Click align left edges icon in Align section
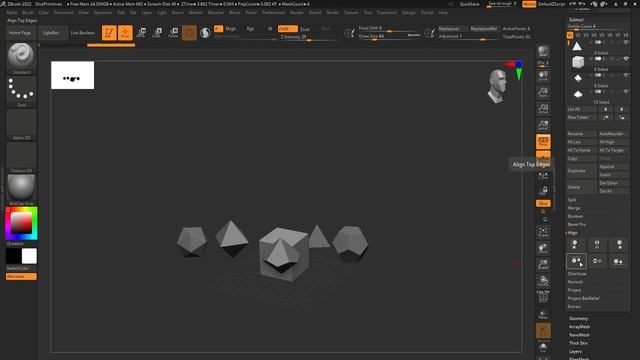 click(x=576, y=245)
